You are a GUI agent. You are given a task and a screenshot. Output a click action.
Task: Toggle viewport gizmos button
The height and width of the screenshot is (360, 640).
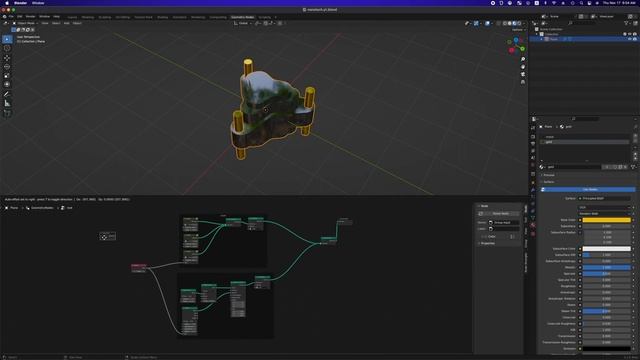tap(476, 23)
